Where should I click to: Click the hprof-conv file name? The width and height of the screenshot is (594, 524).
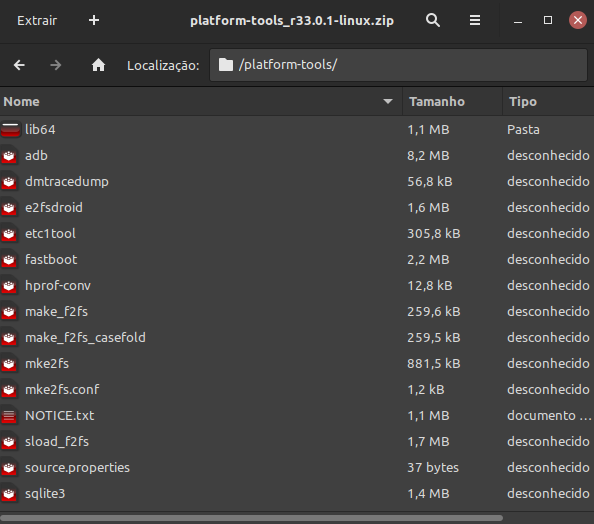point(58,286)
